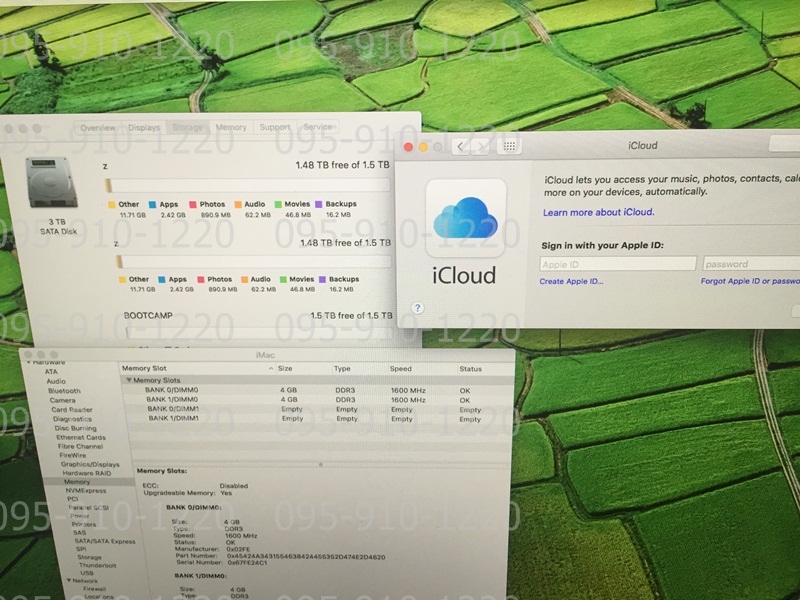Sort the memory table by Status column
The width and height of the screenshot is (800, 600).
(x=470, y=369)
